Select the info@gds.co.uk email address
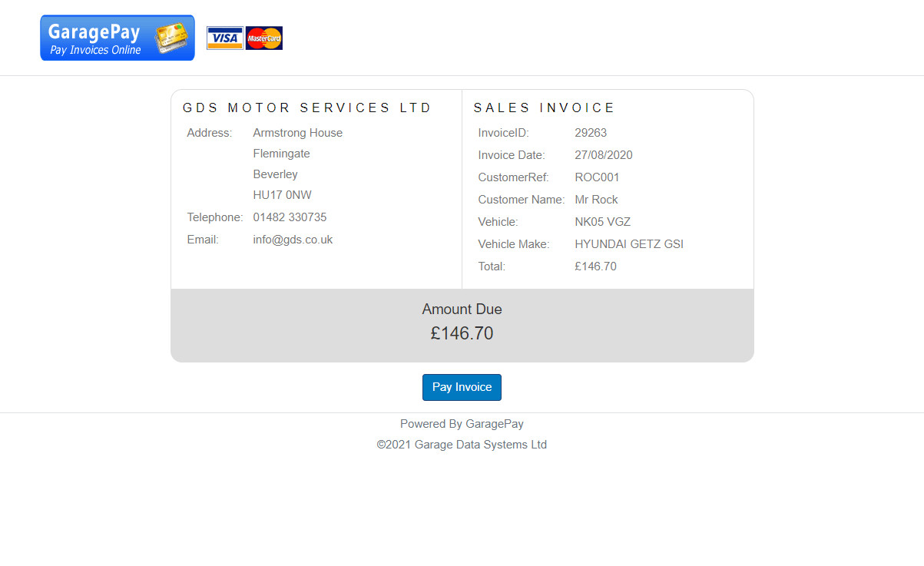Viewport: 924px width, 566px height. [x=293, y=240]
